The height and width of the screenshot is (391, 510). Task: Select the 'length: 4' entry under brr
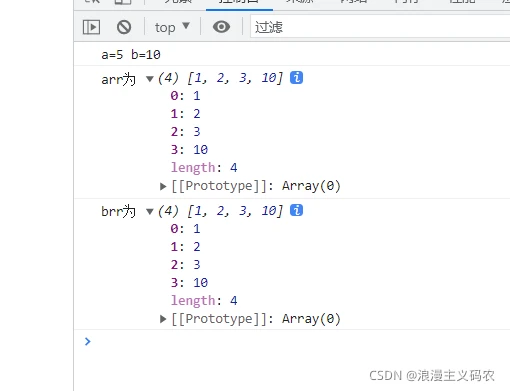[204, 300]
